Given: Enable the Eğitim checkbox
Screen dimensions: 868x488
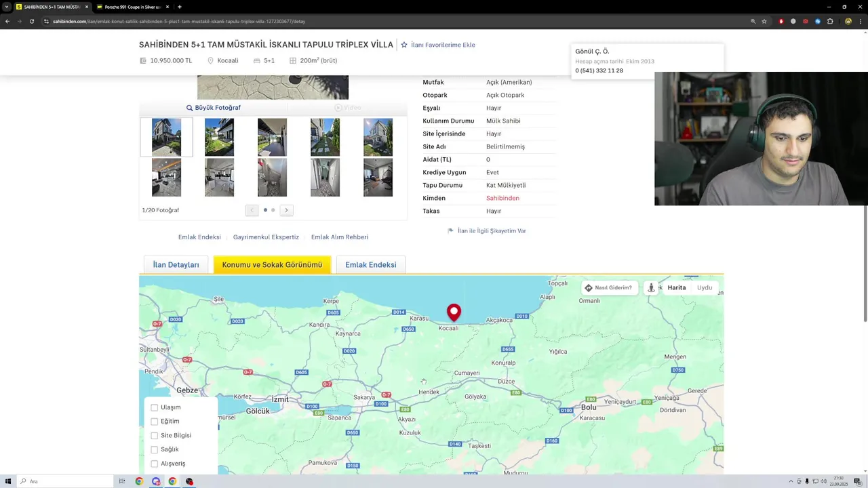Looking at the screenshot, I should 154,422.
